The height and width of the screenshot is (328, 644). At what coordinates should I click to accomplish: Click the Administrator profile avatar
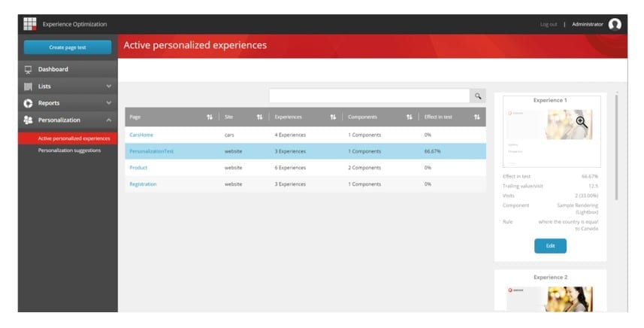[x=615, y=24]
